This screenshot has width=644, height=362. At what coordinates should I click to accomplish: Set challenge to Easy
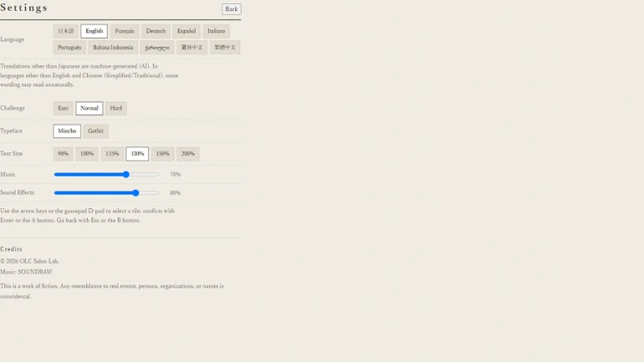(x=63, y=109)
